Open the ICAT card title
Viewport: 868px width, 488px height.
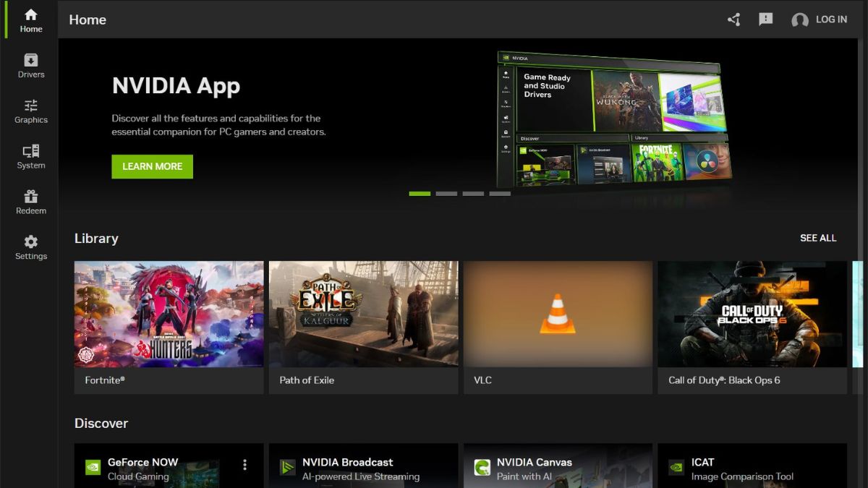pyautogui.click(x=702, y=462)
